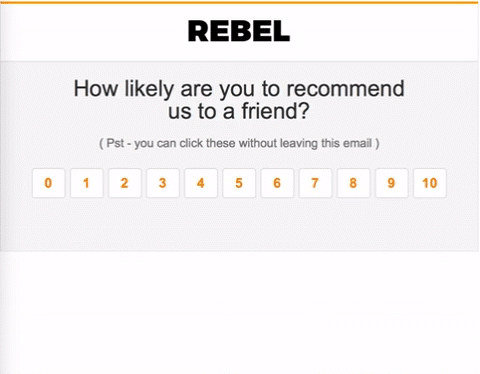Click the empty white area below survey panel
Viewport: 480px width, 374px height.
[239, 312]
